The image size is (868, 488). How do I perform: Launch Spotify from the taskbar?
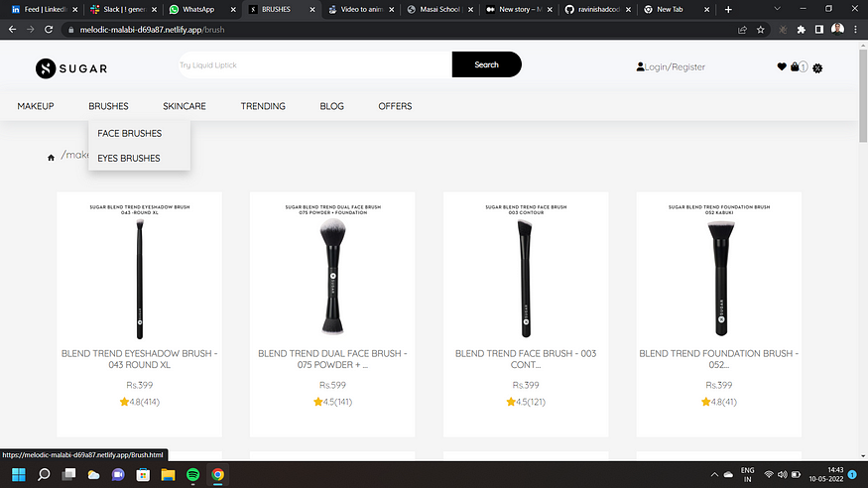pos(192,475)
